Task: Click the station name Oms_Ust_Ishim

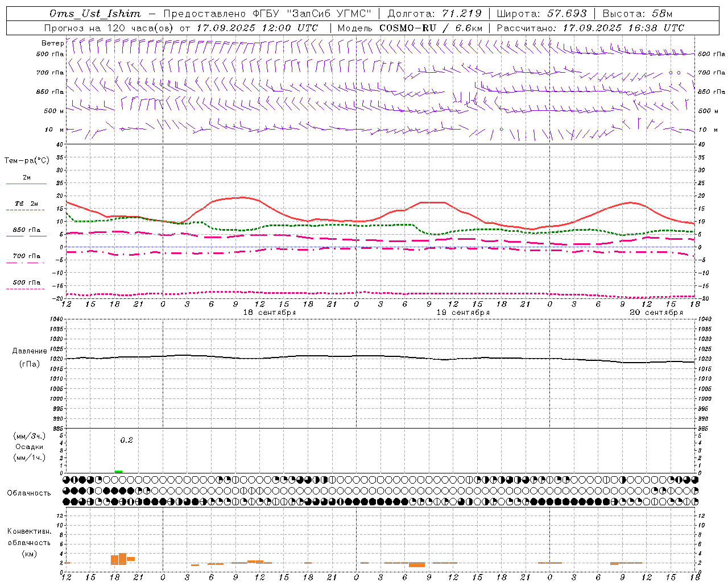Action: 95,14
